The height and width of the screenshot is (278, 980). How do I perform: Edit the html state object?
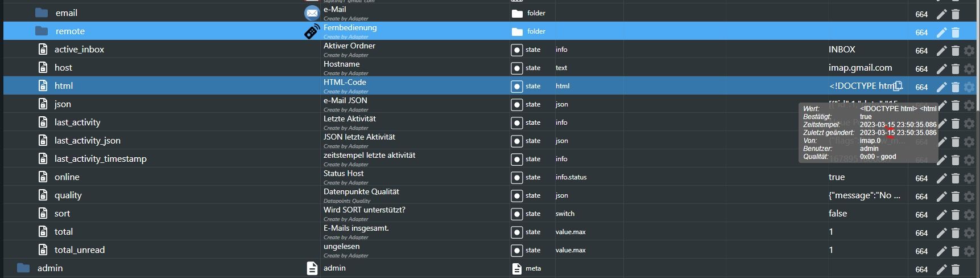[x=942, y=87]
